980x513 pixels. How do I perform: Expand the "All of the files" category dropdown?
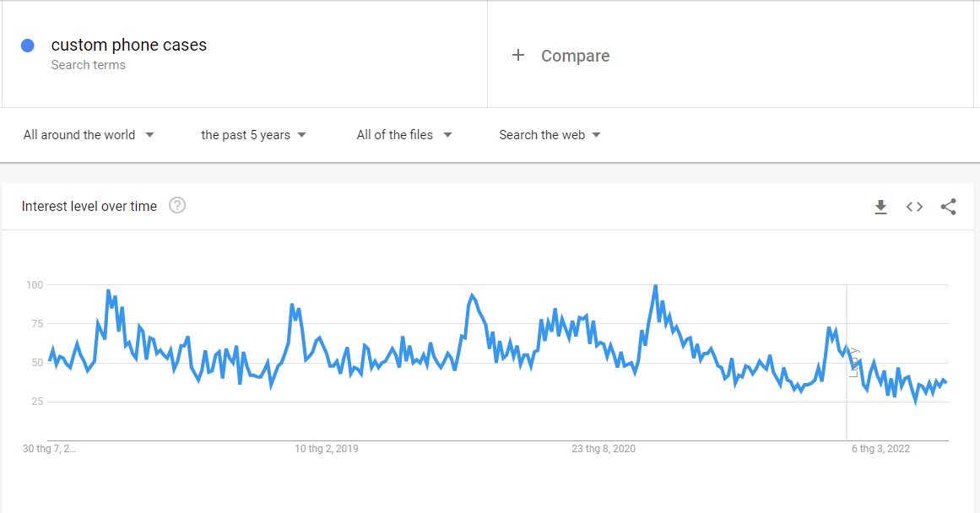click(404, 135)
